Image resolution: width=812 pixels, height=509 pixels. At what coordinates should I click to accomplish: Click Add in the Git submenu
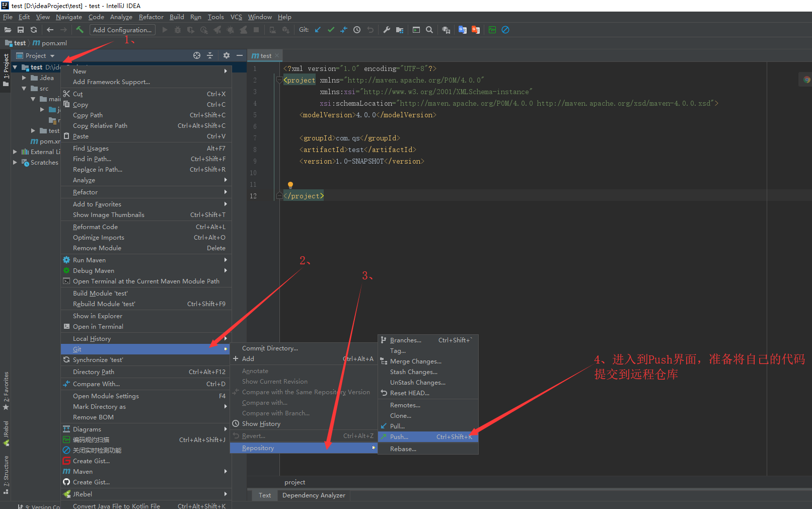304,359
